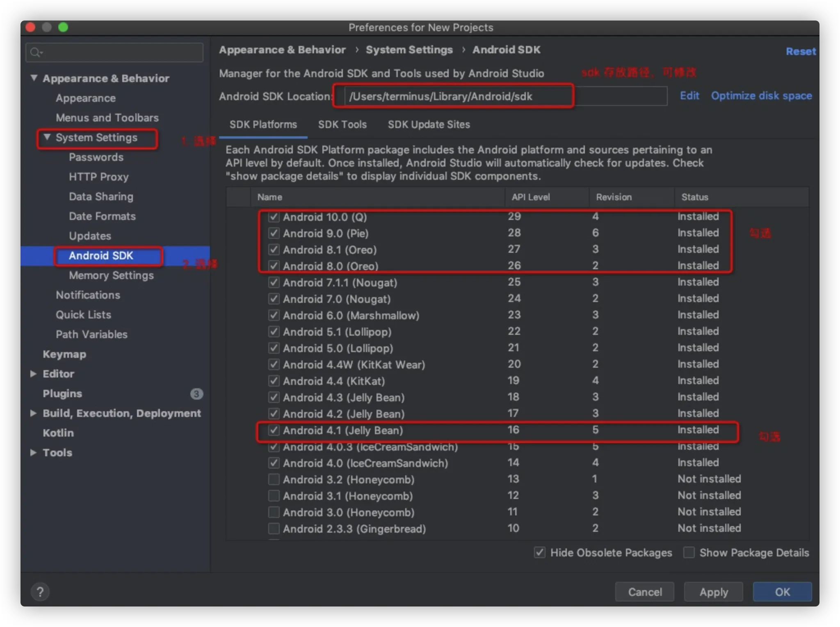
Task: Select Memory Settings in the sidebar
Action: tap(111, 275)
